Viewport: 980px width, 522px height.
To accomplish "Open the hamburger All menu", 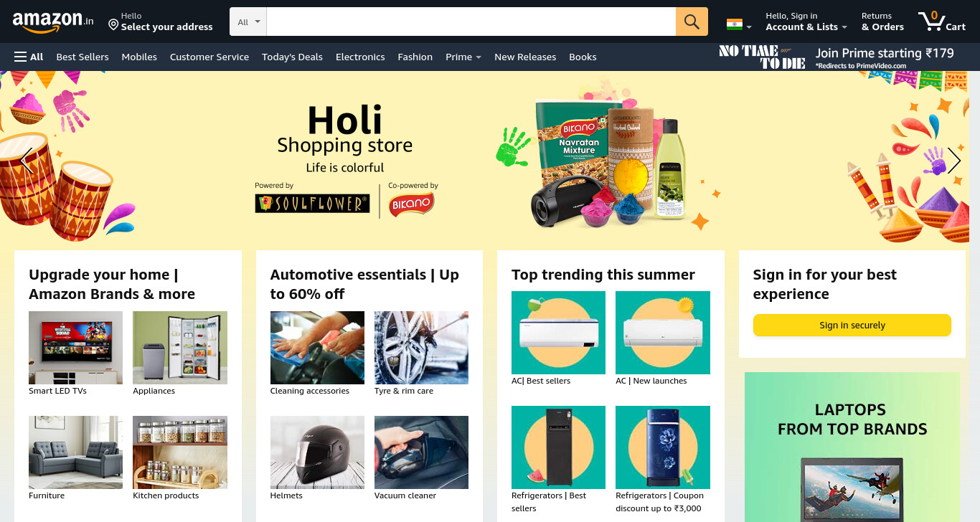I will click(x=29, y=57).
